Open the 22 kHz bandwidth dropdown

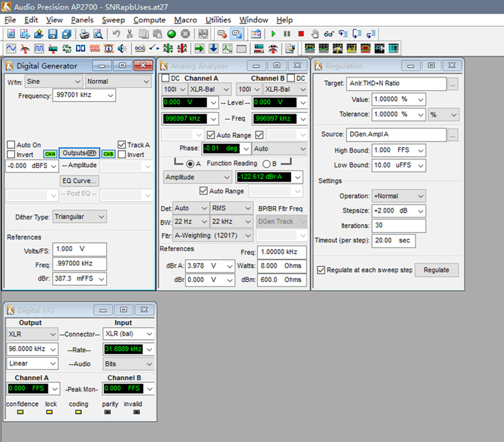pos(231,221)
